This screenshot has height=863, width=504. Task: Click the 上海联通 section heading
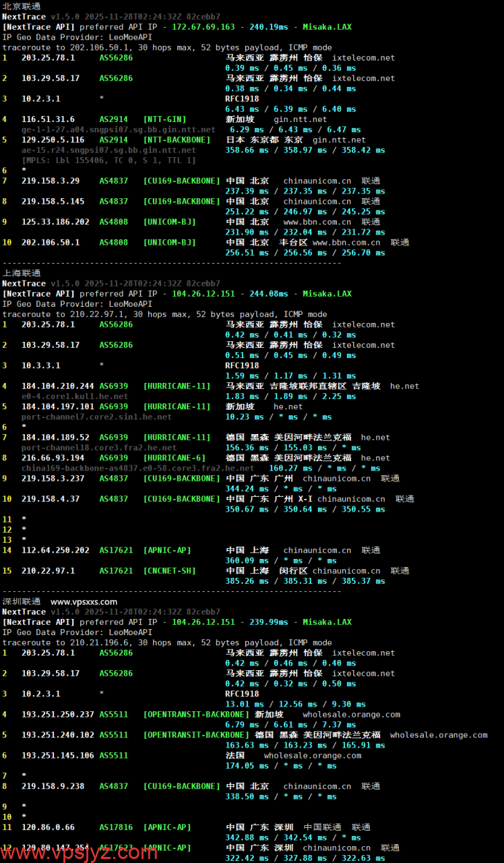click(22, 273)
